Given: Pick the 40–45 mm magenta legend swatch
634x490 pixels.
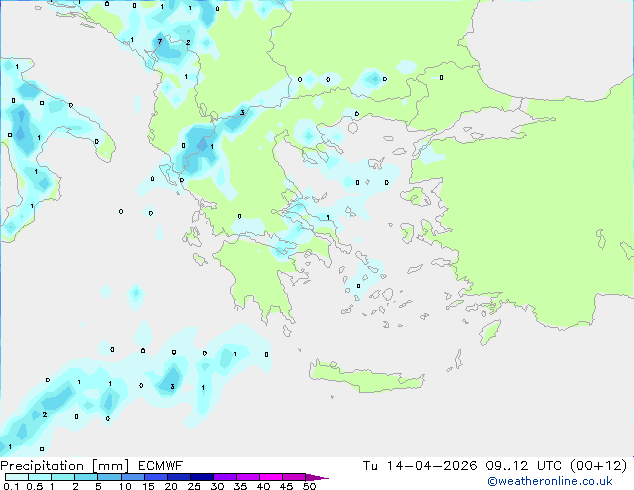Looking at the screenshot, I should tap(271, 477).
